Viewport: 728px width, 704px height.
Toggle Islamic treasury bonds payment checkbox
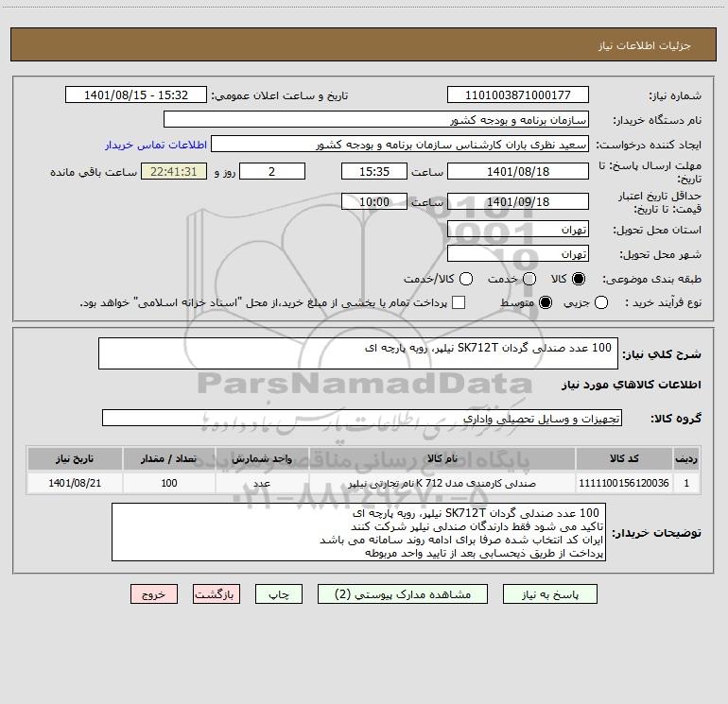pos(459,302)
